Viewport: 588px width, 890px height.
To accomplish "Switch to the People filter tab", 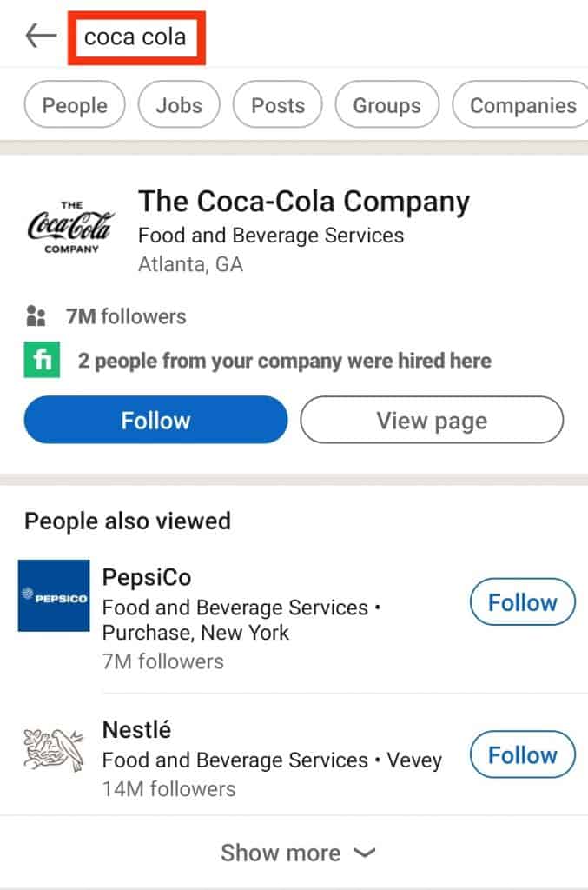I will click(x=74, y=104).
